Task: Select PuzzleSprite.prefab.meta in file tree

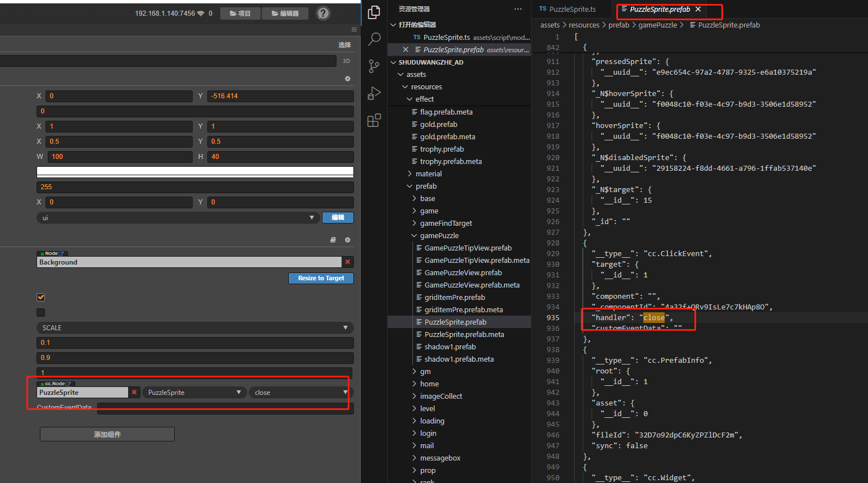Action: 464,334
